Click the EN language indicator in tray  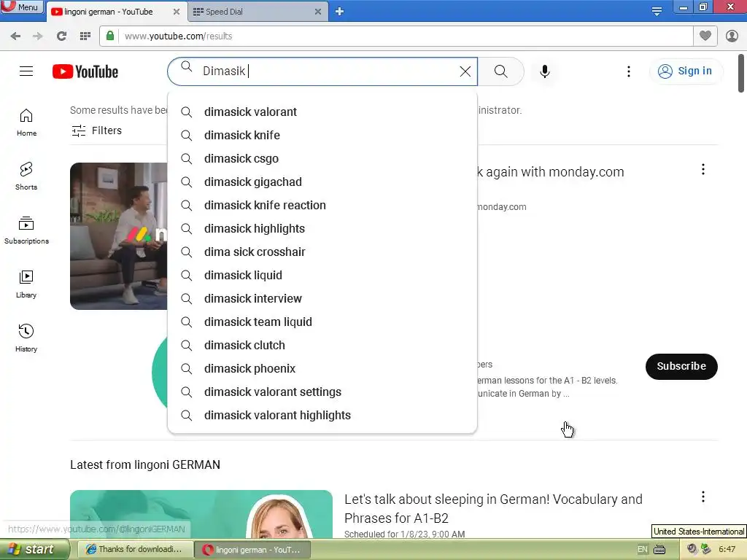point(643,550)
